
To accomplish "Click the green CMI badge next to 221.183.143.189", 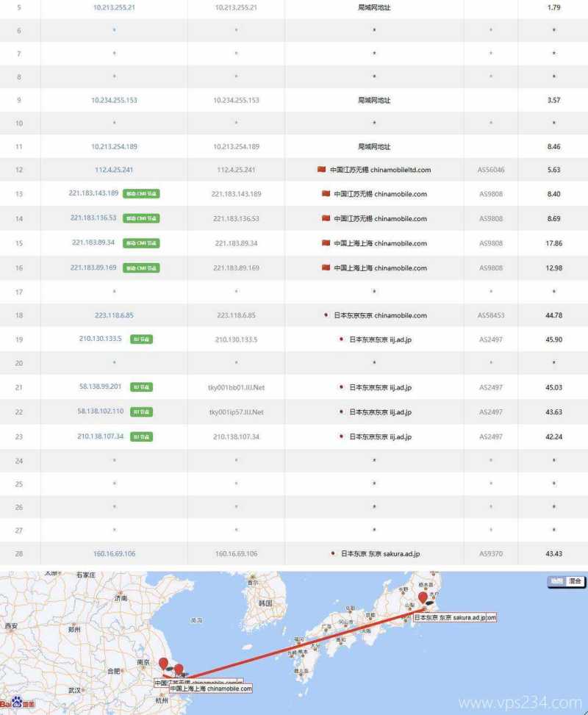I will (142, 194).
